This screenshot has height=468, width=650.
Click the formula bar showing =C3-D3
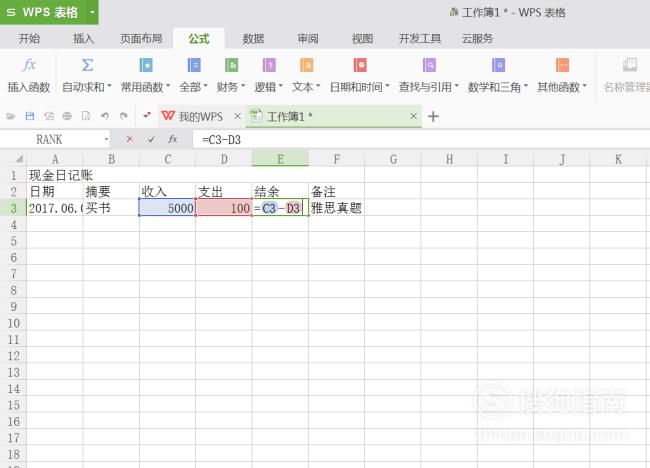point(421,140)
